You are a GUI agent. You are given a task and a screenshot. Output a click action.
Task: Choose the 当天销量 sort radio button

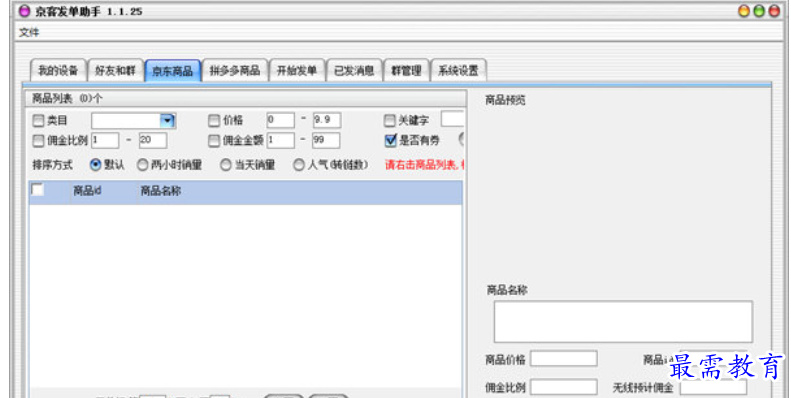coord(225,165)
